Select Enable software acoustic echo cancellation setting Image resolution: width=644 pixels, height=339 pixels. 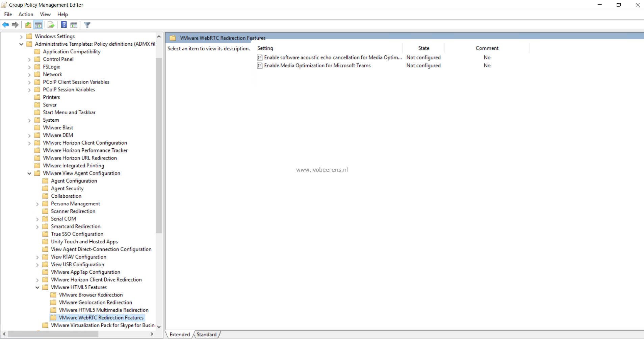point(333,57)
